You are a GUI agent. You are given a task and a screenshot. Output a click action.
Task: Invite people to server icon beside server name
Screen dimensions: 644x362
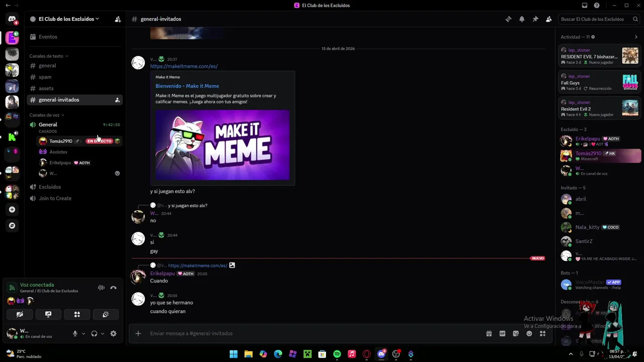point(118,19)
